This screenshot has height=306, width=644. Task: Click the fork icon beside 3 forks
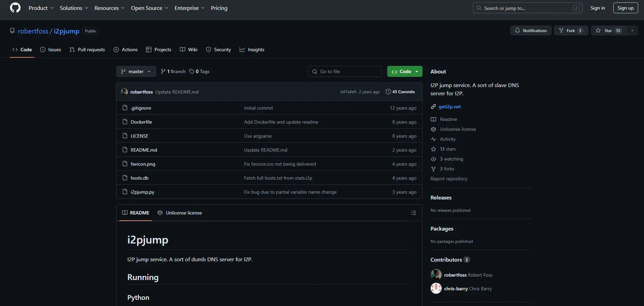(433, 169)
